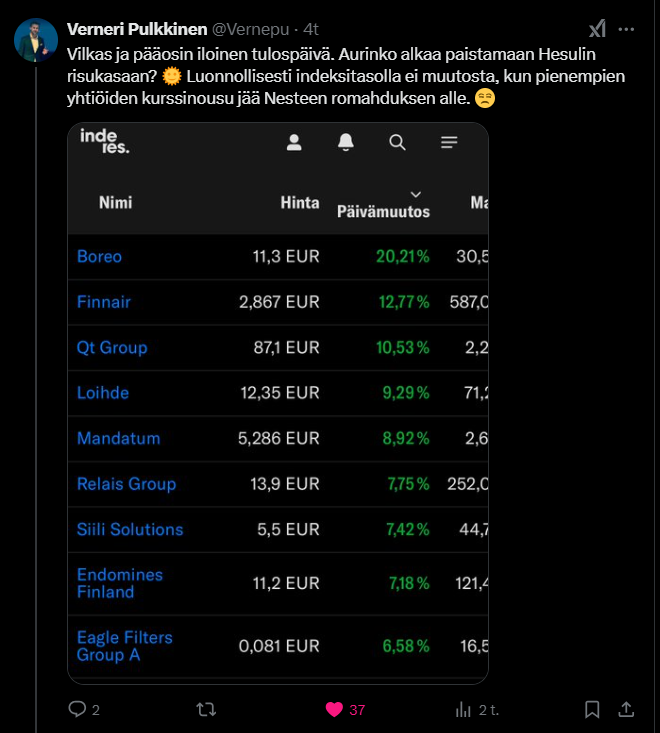The height and width of the screenshot is (733, 660).
Task: Sort by the Päivämuutos column chevron
Action: coord(416,194)
